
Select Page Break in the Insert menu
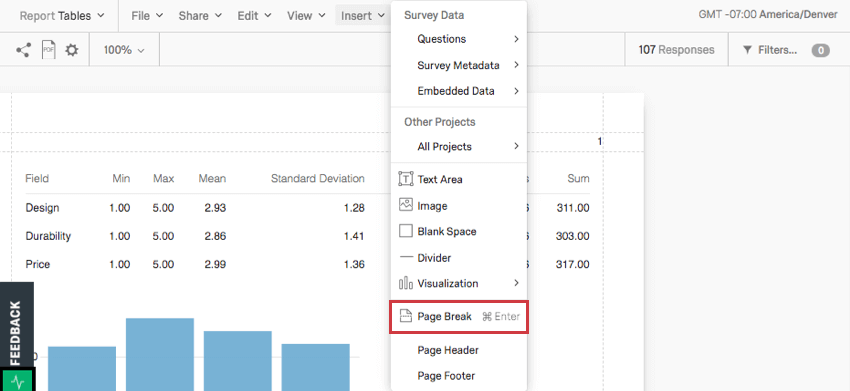click(459, 316)
